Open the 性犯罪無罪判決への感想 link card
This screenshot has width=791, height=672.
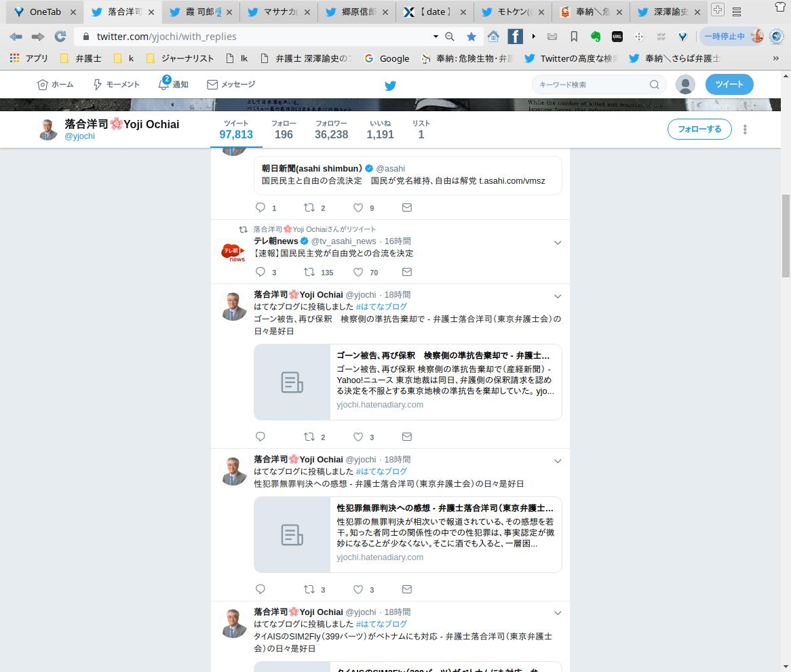click(408, 534)
